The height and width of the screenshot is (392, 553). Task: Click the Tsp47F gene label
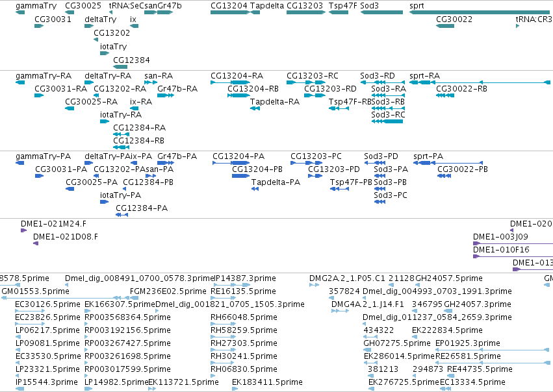[343, 6]
